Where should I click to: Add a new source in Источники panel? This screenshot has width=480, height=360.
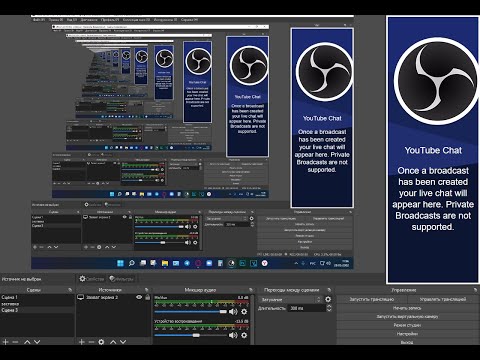82,342
